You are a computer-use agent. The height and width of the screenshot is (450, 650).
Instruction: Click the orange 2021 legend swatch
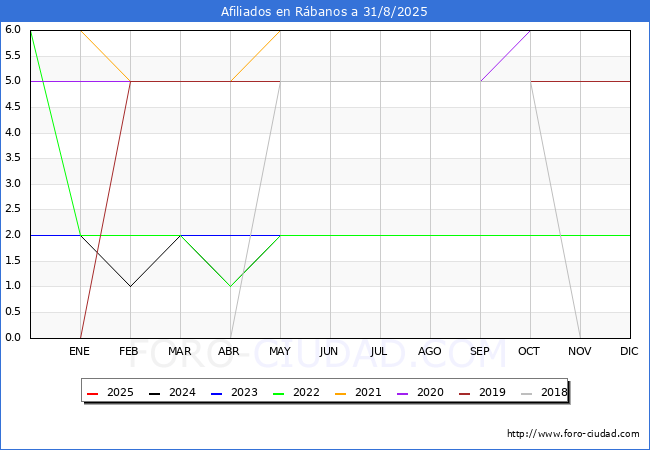pyautogui.click(x=340, y=393)
